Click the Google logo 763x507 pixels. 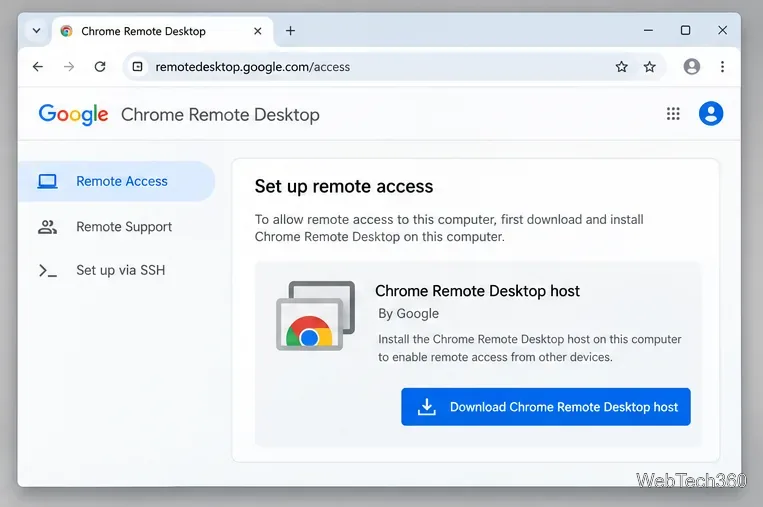[73, 115]
